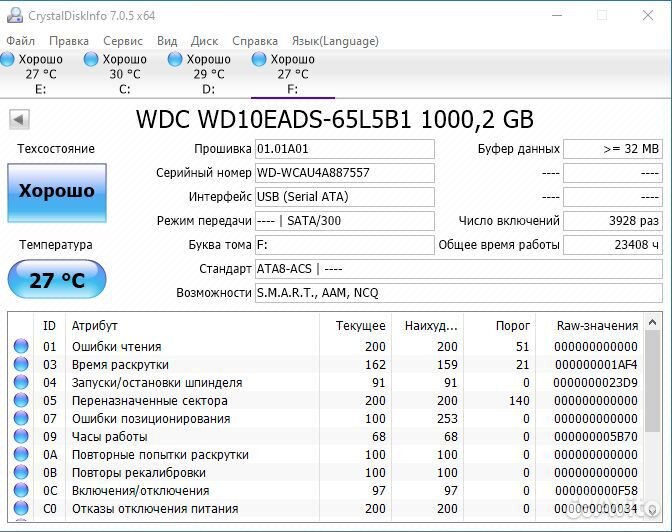The width and height of the screenshot is (672, 532).
Task: Open the Диск menu
Action: (x=204, y=41)
